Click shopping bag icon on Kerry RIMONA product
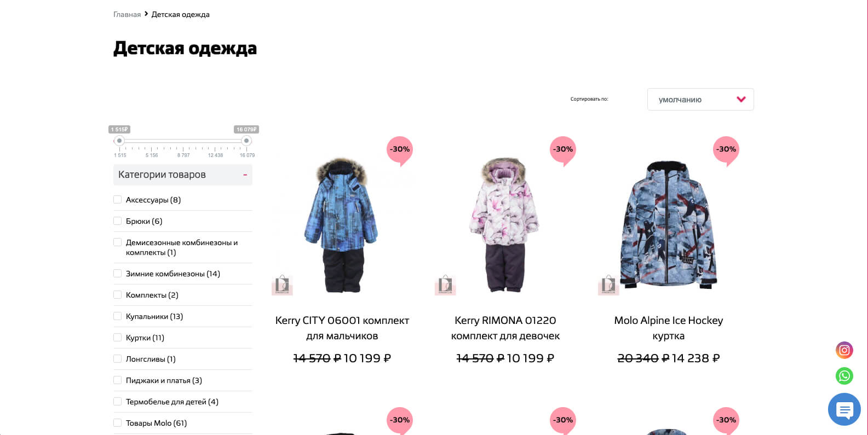The width and height of the screenshot is (868, 435). [x=445, y=285]
